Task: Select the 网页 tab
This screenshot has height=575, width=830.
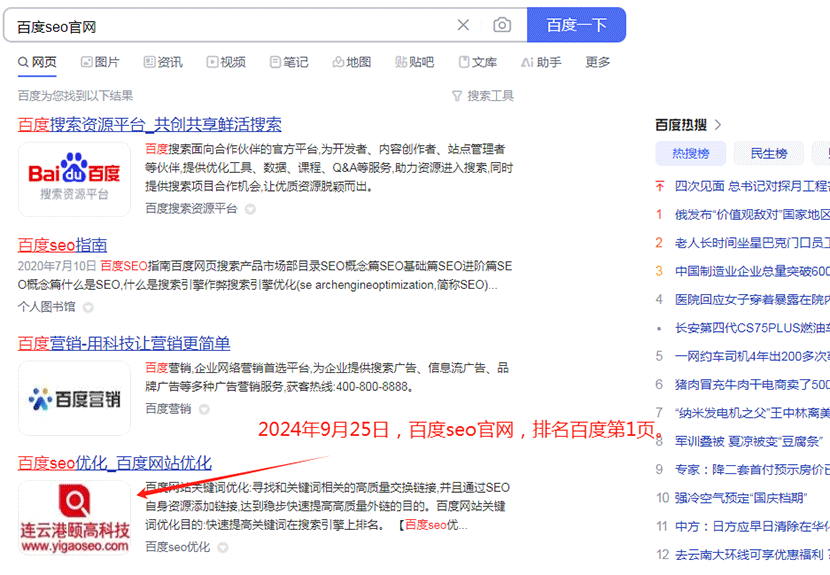Action: point(37,62)
